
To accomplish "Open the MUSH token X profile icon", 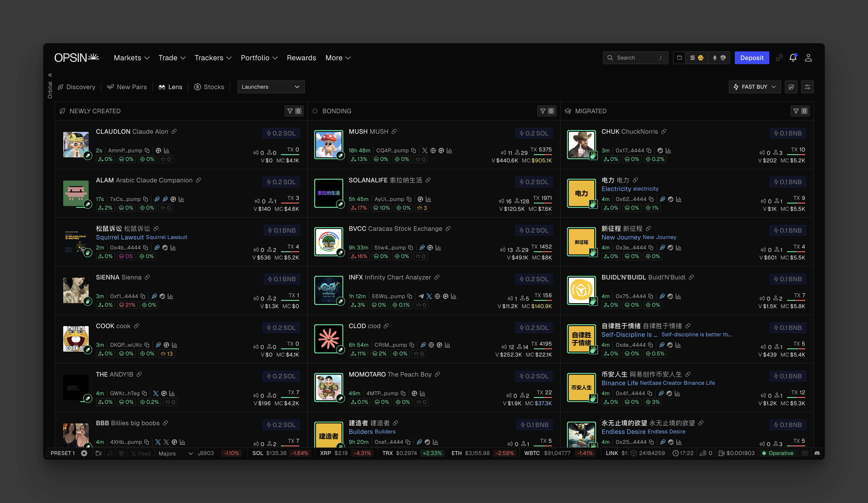I will 425,151.
